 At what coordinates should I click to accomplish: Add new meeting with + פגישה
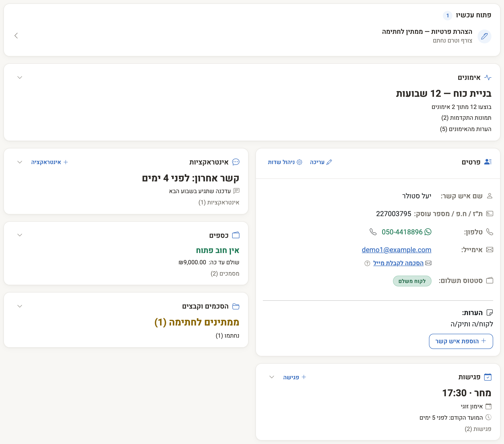295,377
